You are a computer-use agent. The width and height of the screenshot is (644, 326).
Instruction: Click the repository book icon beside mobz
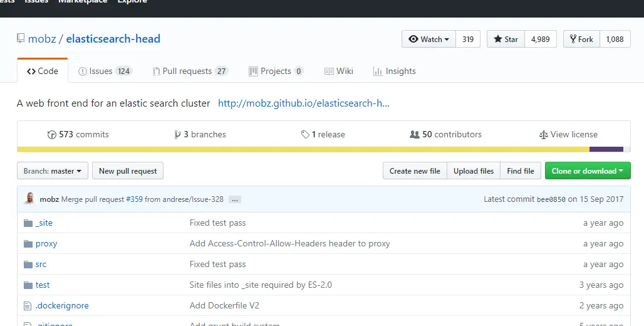coord(21,39)
